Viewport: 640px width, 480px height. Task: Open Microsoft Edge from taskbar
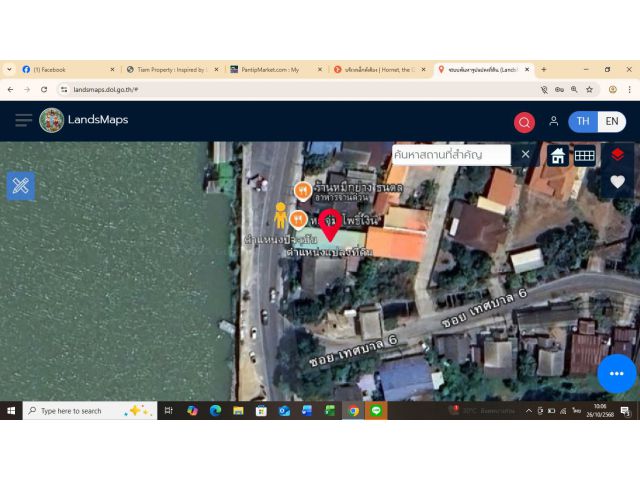[x=215, y=411]
